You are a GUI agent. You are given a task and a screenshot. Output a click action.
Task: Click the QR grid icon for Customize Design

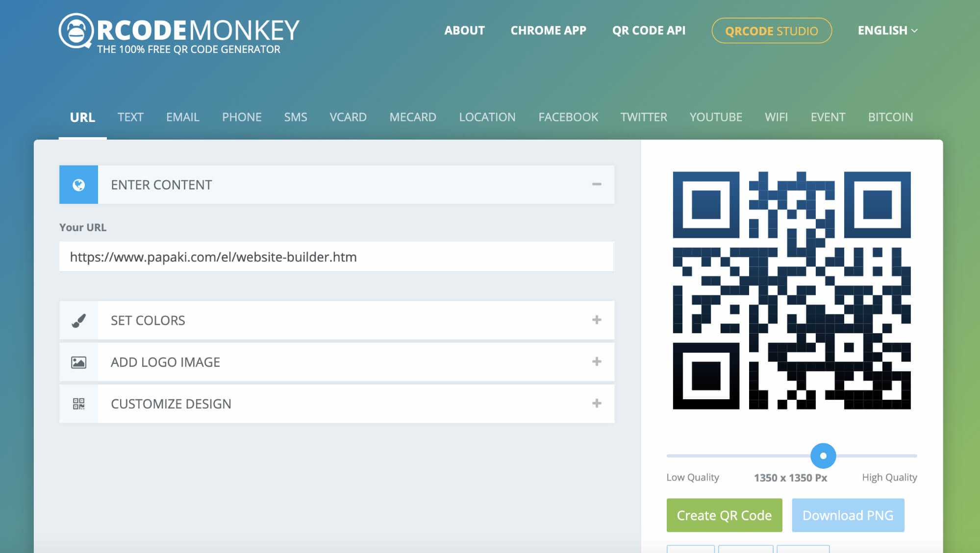pyautogui.click(x=78, y=404)
